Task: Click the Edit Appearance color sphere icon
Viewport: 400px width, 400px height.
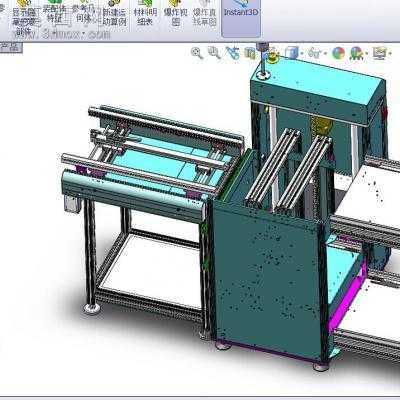Action: coord(338,53)
